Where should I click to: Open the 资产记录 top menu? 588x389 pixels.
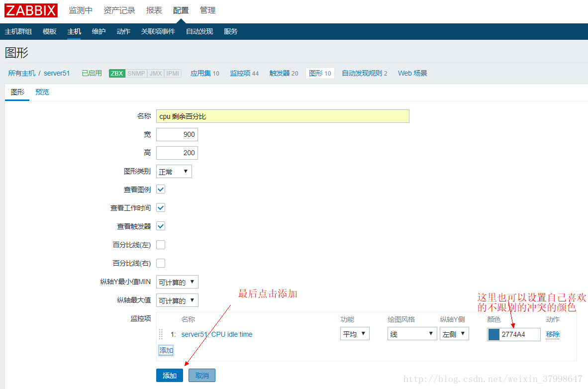pos(119,10)
